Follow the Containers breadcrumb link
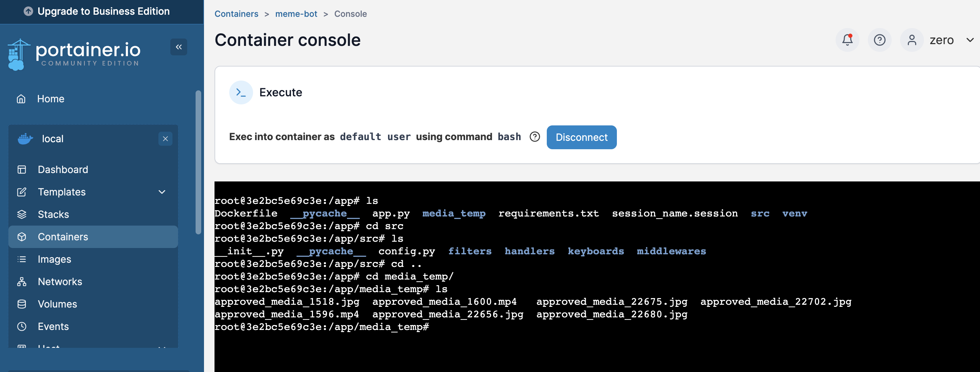 pos(236,14)
